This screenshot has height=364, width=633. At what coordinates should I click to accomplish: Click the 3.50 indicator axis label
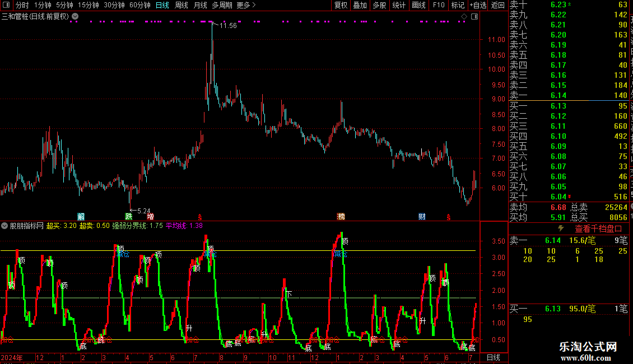tap(499, 241)
